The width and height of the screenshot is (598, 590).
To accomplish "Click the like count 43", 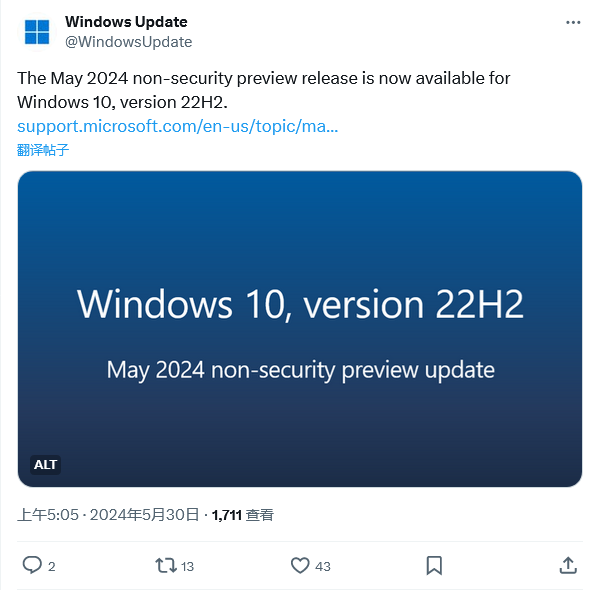I will coord(323,567).
